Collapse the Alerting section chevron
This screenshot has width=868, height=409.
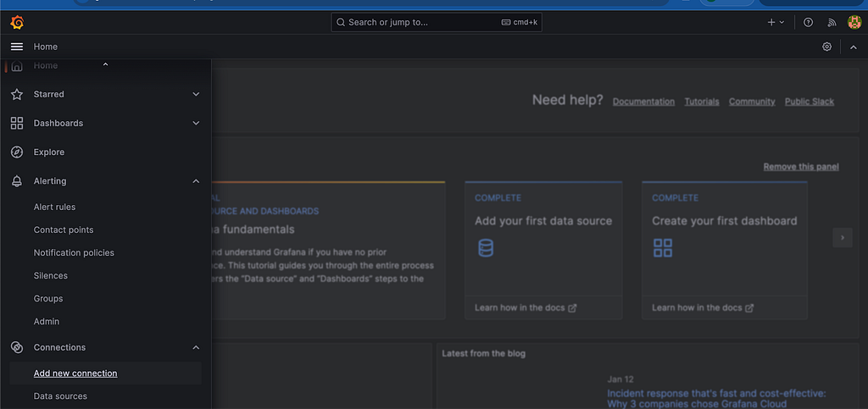pyautogui.click(x=196, y=181)
